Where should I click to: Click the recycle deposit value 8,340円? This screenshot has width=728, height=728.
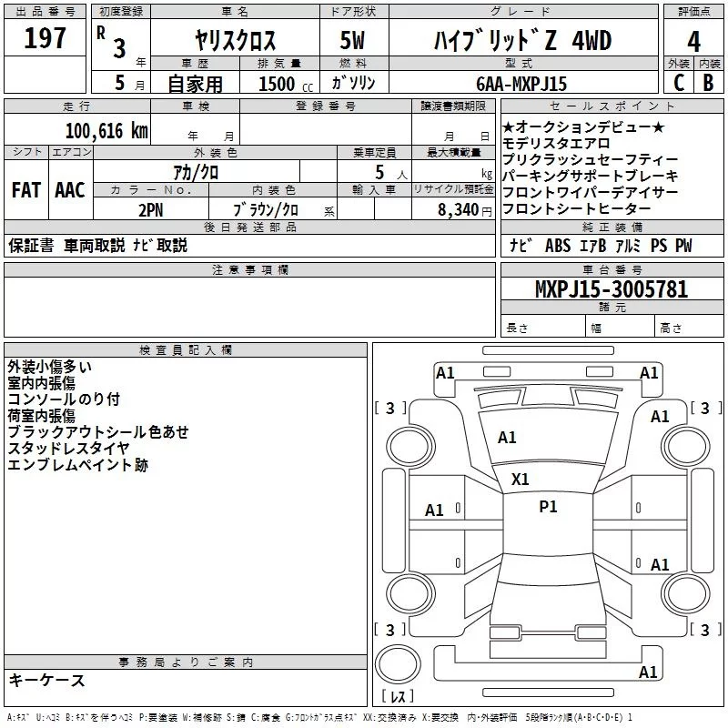[466, 208]
